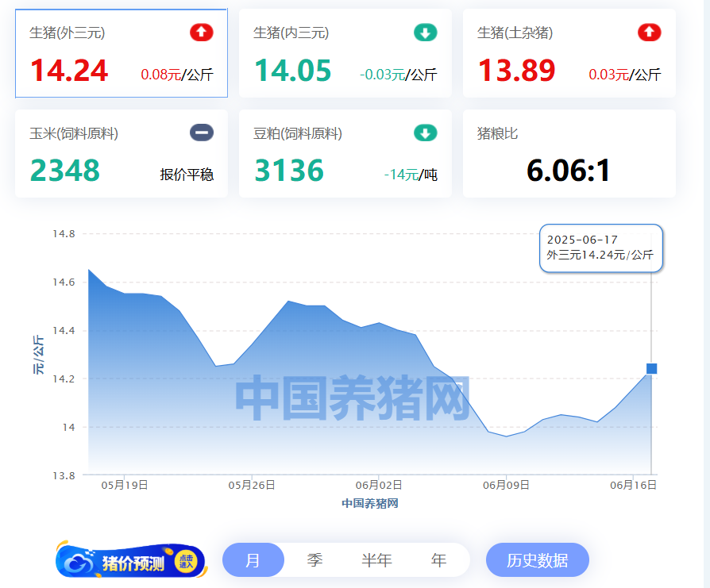Click 0.08元/公斤 change on 外三元 card
This screenshot has width=710, height=588.
pos(177,75)
